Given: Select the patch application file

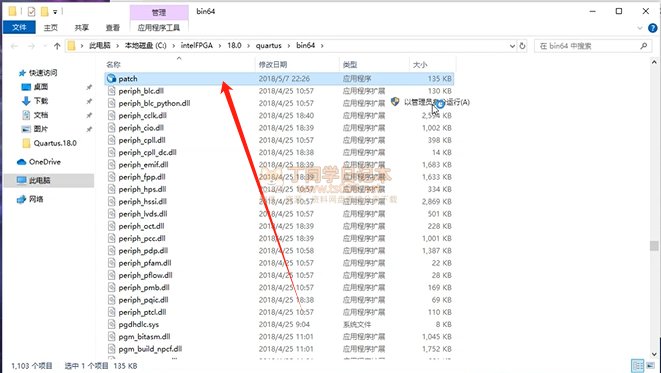Looking at the screenshot, I should pos(279,78).
